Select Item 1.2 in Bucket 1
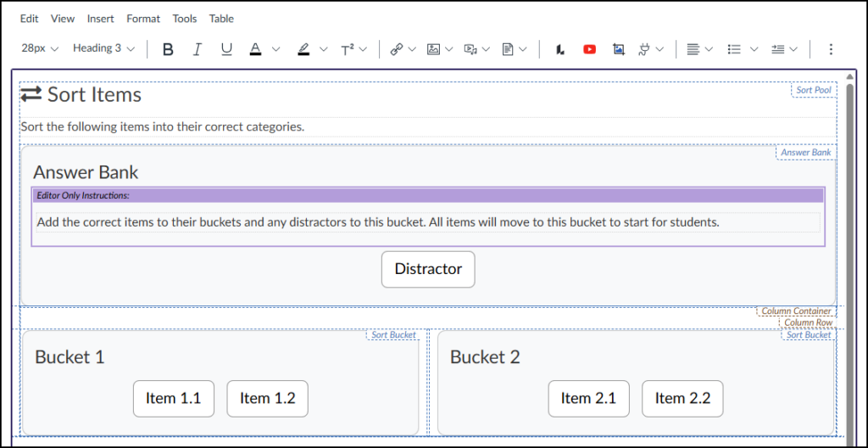 (x=267, y=399)
